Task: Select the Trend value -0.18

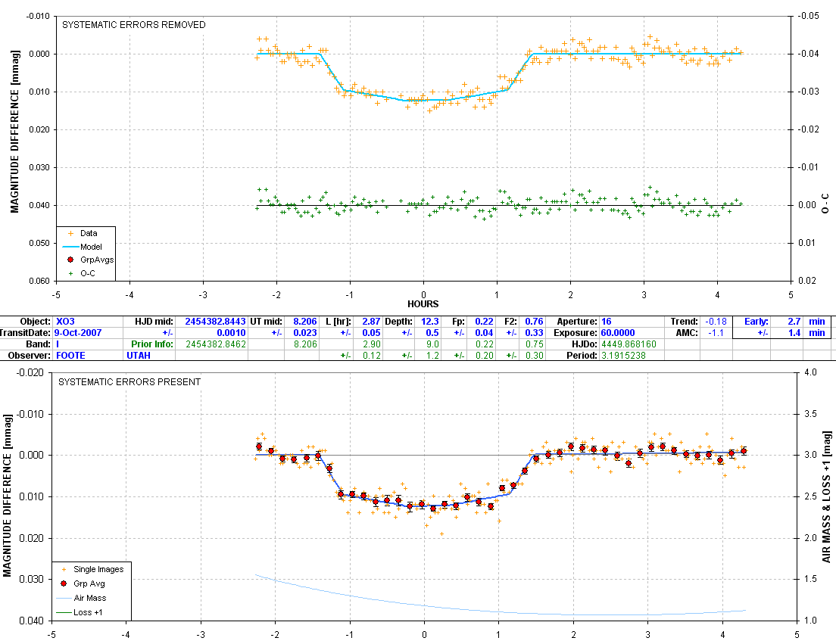Action: tap(716, 321)
